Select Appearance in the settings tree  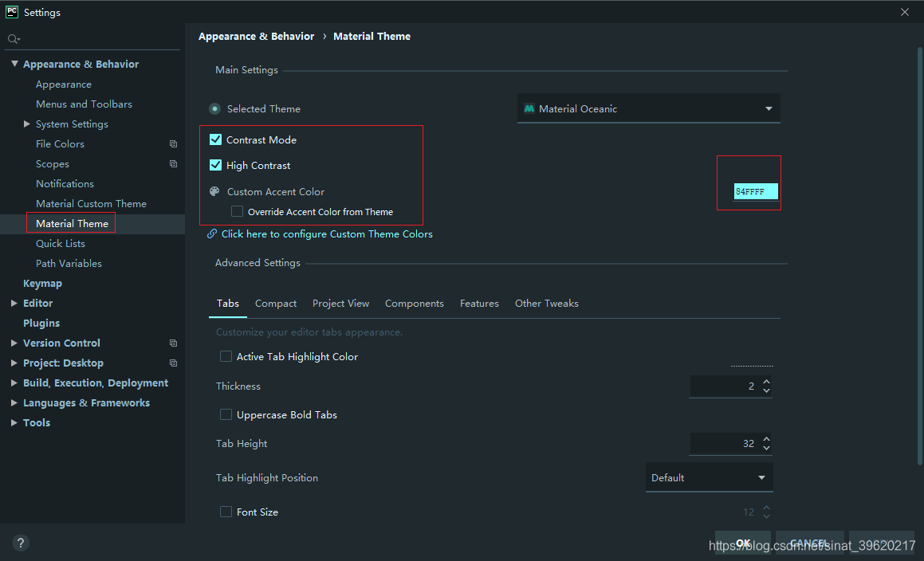64,84
